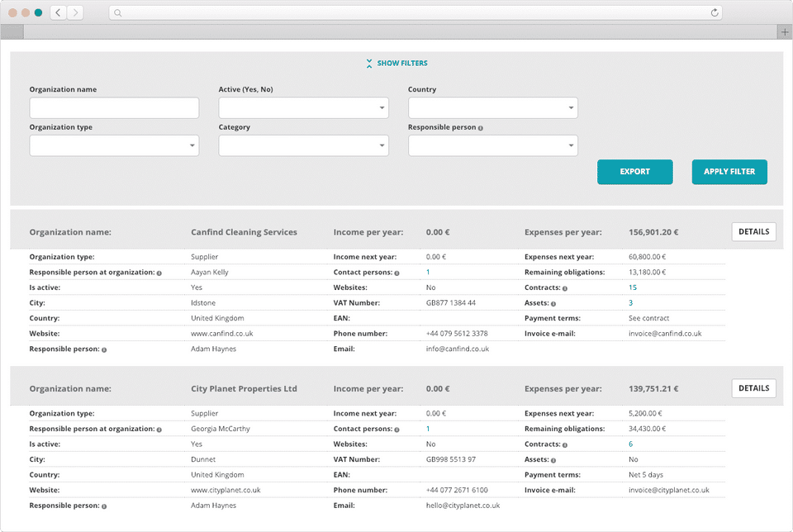Click payment terms See contract
This screenshot has width=793, height=532.
point(649,318)
